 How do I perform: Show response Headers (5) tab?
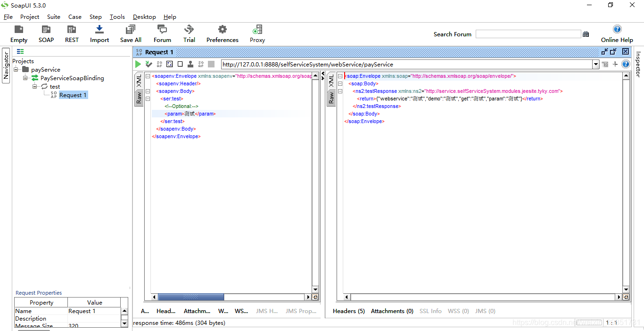349,311
